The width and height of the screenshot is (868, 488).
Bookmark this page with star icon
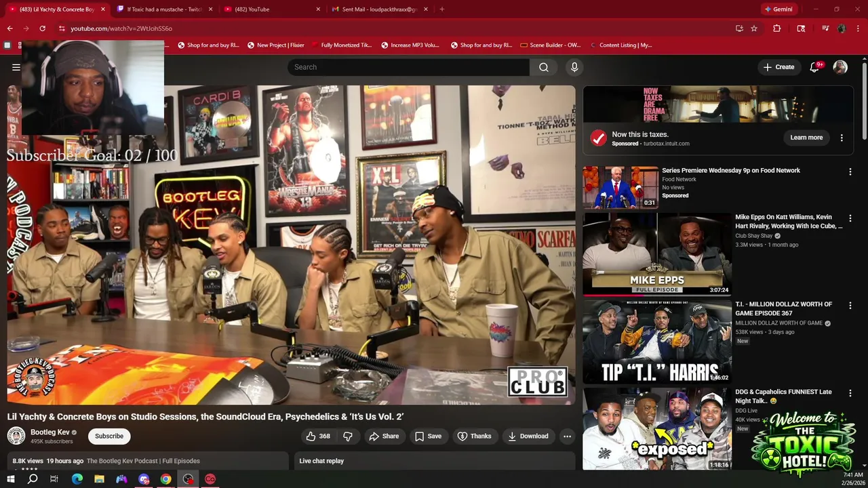click(x=754, y=28)
